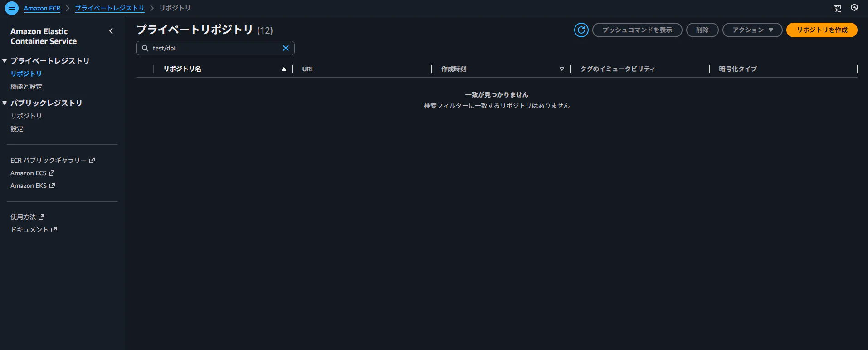Clear the test/doi search filter
The width and height of the screenshot is (868, 350).
coord(286,48)
